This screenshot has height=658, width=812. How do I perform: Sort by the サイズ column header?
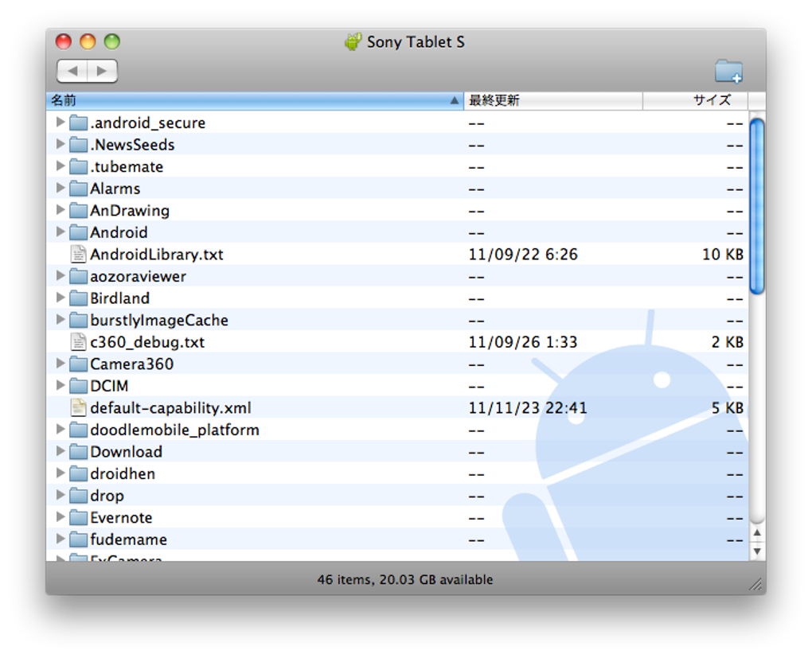711,100
